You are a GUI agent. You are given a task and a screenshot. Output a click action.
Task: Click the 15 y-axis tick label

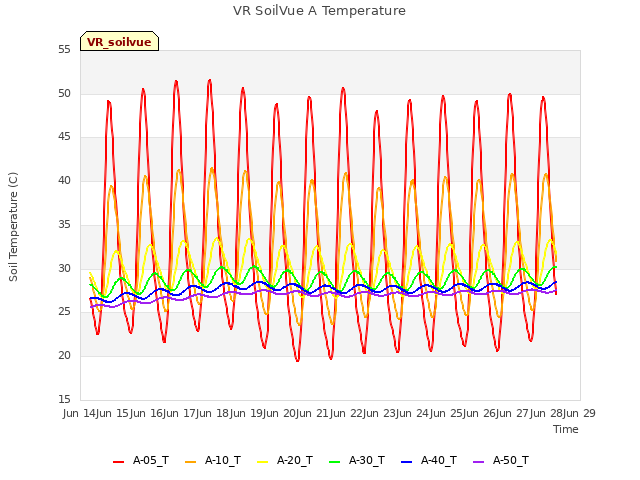point(64,400)
